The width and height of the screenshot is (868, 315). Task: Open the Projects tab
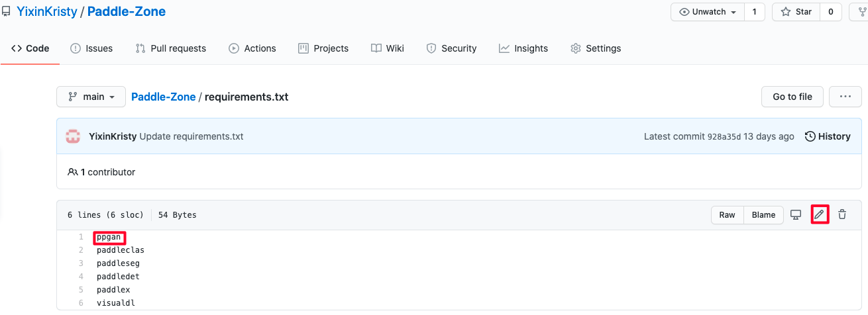point(323,48)
